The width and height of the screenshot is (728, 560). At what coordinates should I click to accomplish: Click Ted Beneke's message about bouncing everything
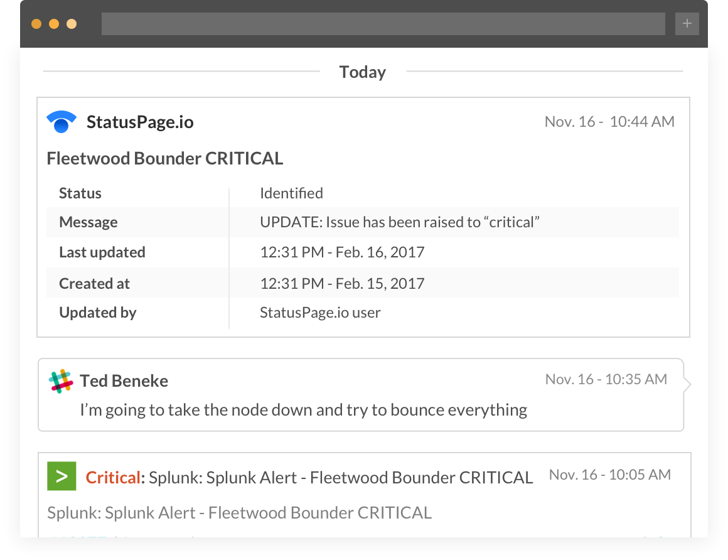[303, 410]
